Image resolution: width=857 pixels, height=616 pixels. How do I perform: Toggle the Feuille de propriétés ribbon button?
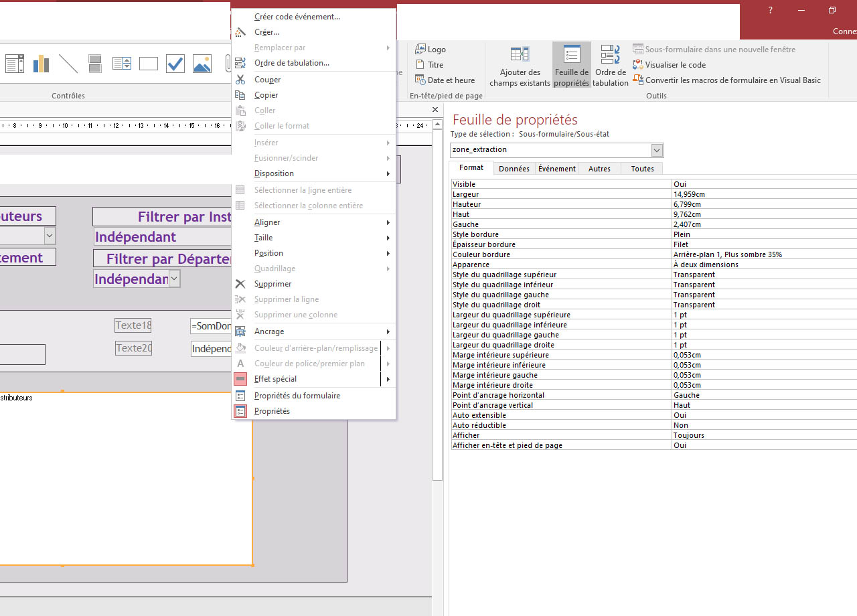tap(572, 66)
